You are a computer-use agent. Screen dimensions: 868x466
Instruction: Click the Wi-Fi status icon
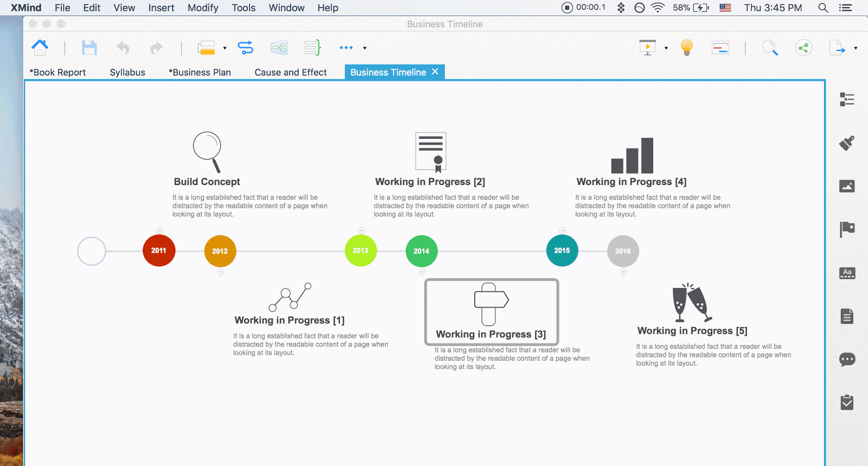[x=658, y=8]
